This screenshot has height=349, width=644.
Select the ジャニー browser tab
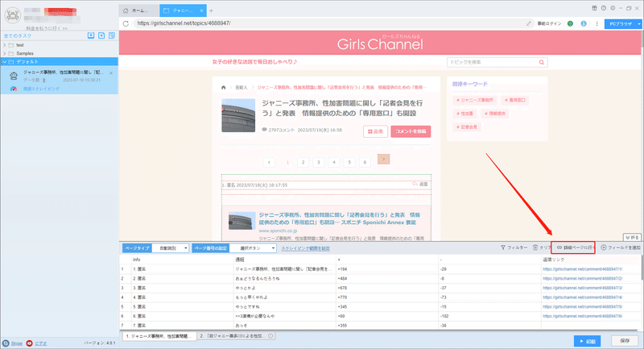click(x=183, y=10)
